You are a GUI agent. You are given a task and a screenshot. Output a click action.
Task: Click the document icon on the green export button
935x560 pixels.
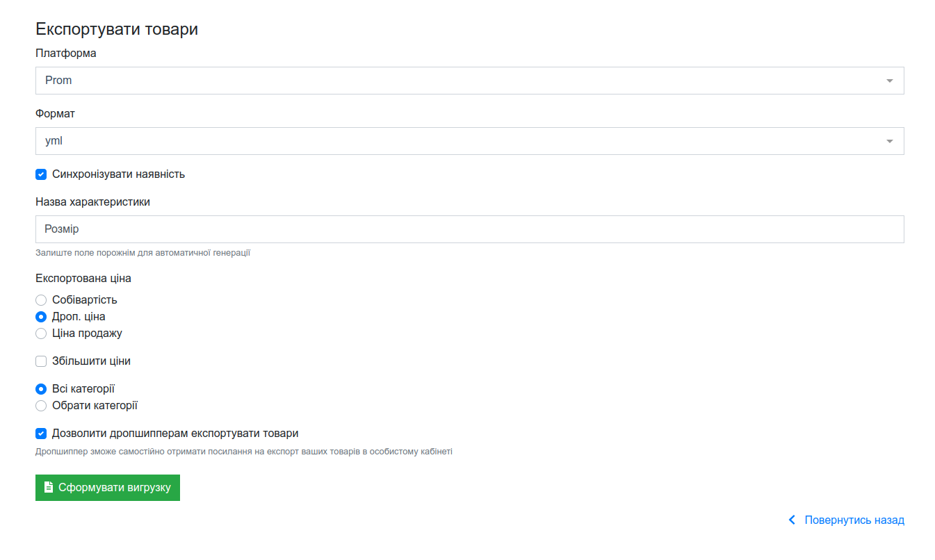(x=49, y=488)
